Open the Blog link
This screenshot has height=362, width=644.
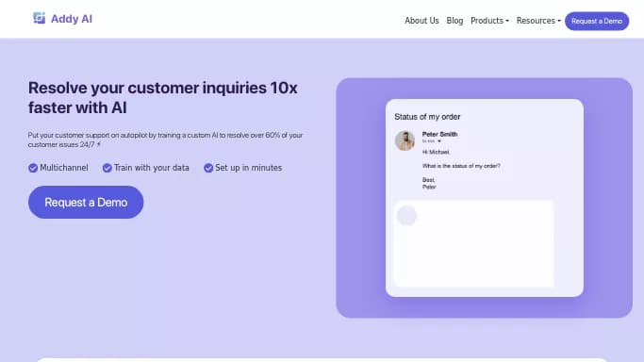(x=454, y=21)
